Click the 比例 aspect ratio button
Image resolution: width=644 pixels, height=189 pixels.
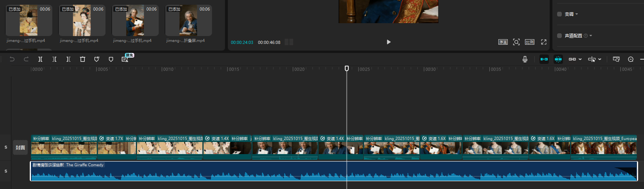530,42
